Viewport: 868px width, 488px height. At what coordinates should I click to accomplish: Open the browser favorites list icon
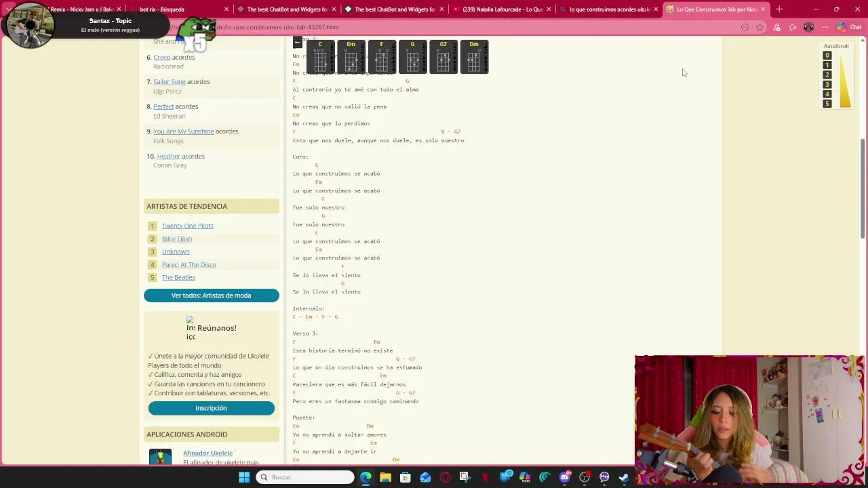pos(792,27)
